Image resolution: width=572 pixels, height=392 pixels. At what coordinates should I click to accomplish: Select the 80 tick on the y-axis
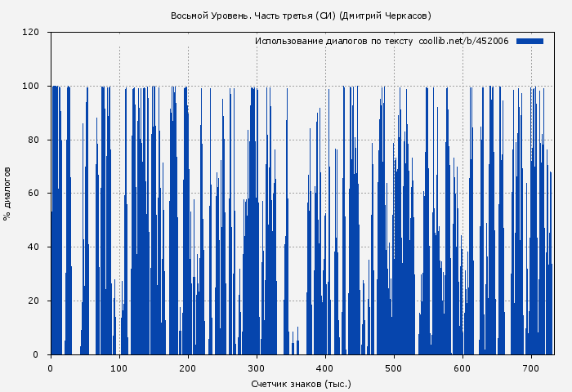(x=34, y=140)
